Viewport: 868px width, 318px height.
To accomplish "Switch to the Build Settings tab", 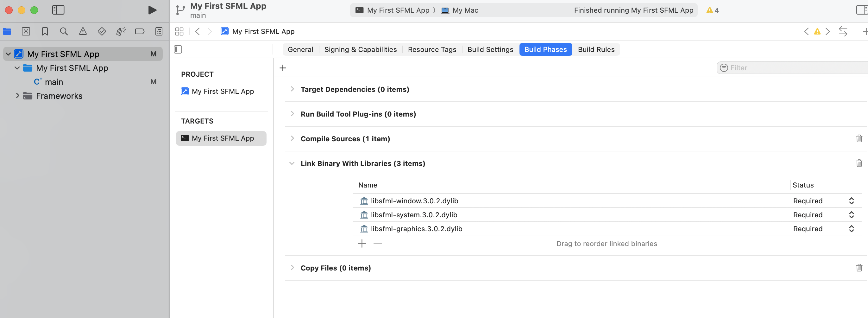I will (490, 49).
